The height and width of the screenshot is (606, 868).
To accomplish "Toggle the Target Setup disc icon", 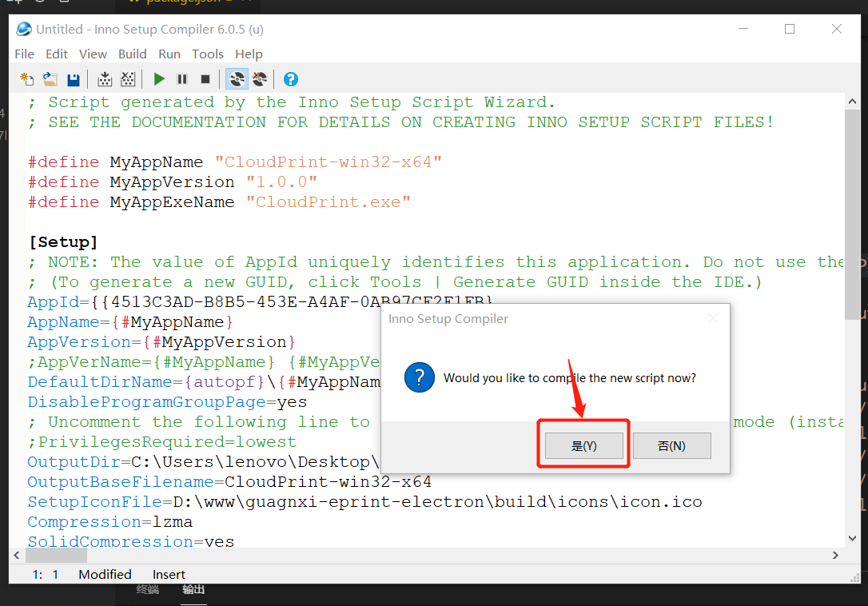I will point(237,79).
